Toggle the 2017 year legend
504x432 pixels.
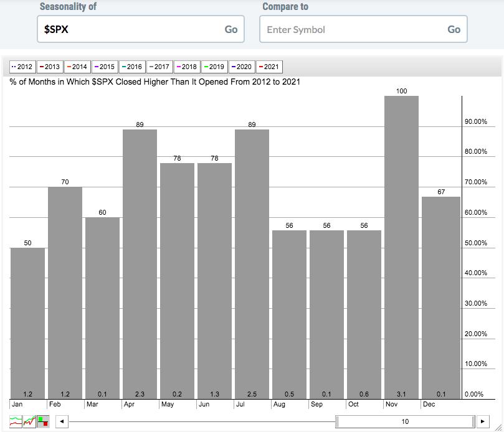point(159,67)
